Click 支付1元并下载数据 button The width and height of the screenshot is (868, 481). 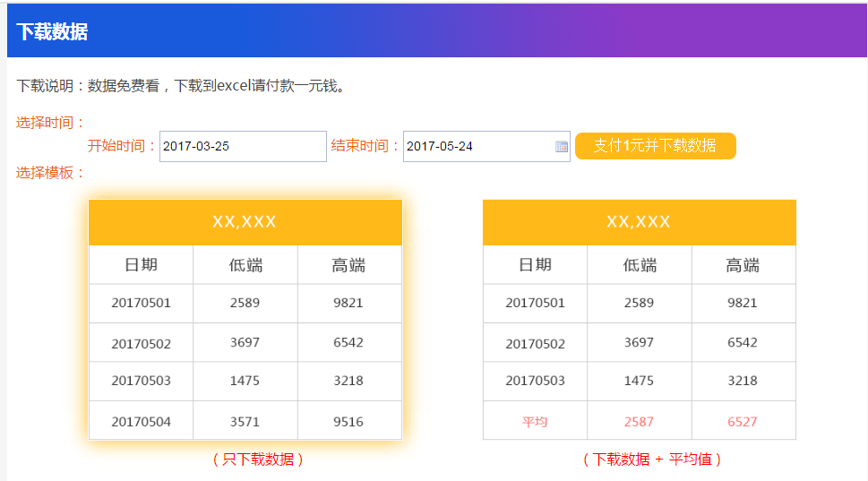[x=656, y=146]
